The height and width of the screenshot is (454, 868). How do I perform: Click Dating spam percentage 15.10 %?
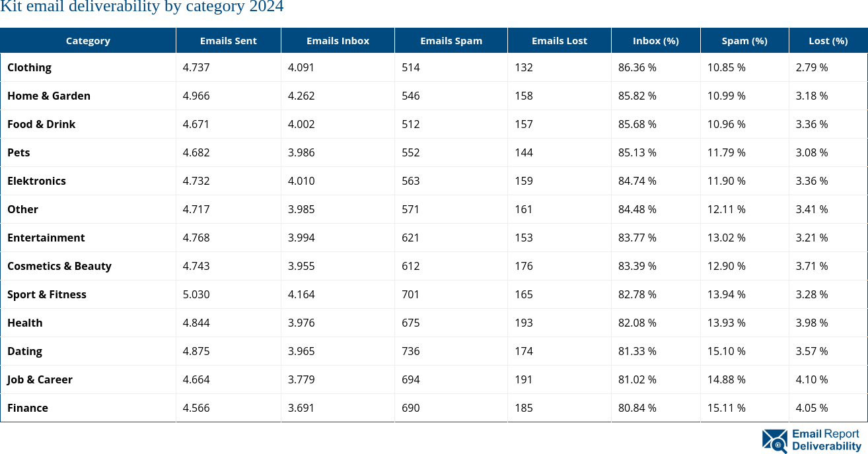pyautogui.click(x=727, y=351)
